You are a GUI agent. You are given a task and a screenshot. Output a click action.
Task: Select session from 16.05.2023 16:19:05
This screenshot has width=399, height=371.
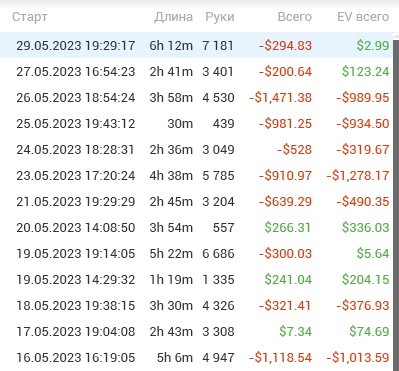pyautogui.click(x=196, y=357)
